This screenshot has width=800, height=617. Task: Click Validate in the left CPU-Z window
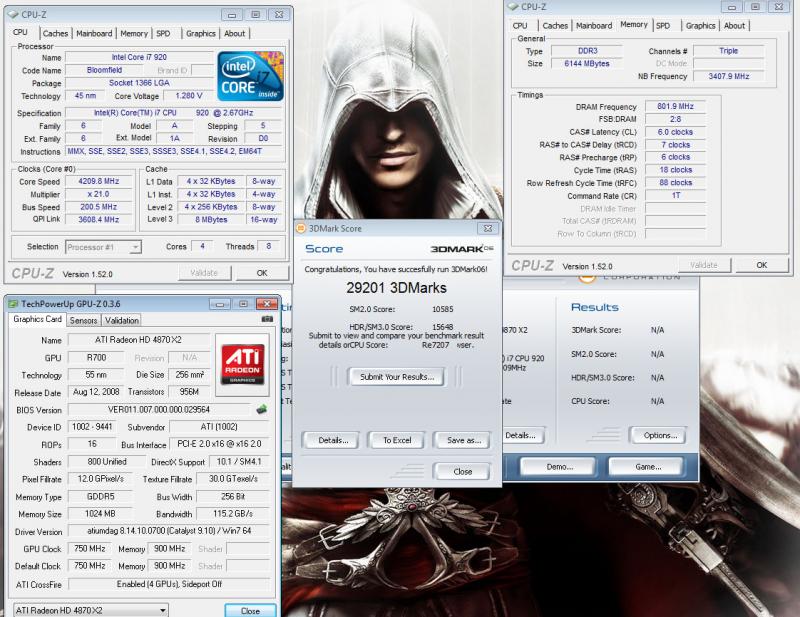tap(204, 273)
